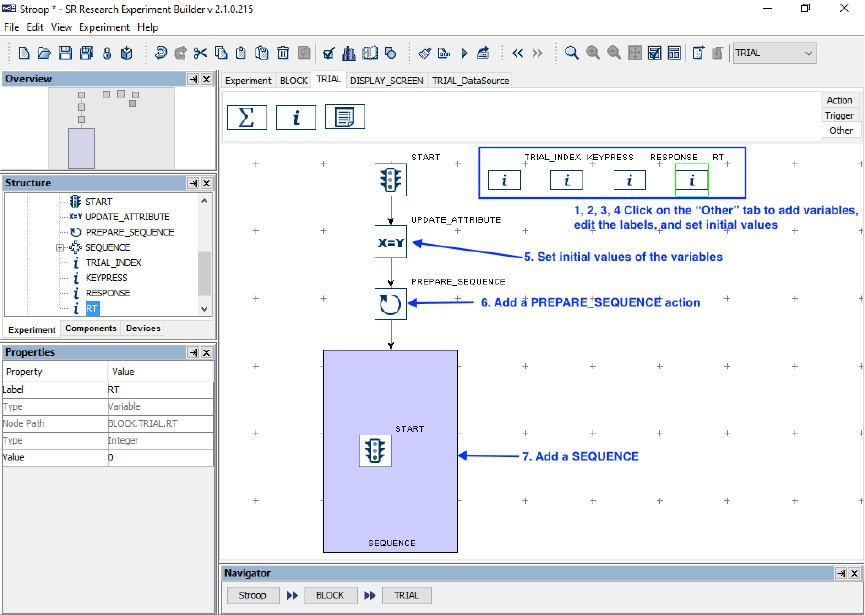Copy the selected node
This screenshot has width=865, height=615.
[x=221, y=53]
